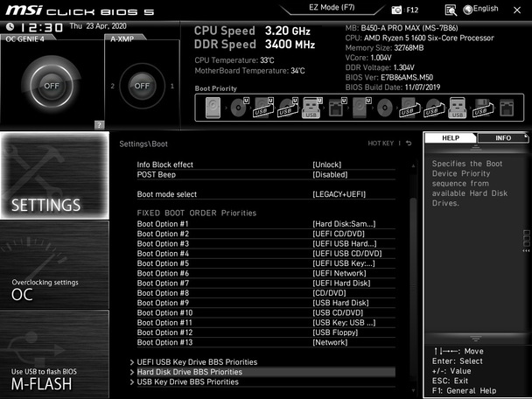Change the POST Beep Disabled value

point(330,174)
